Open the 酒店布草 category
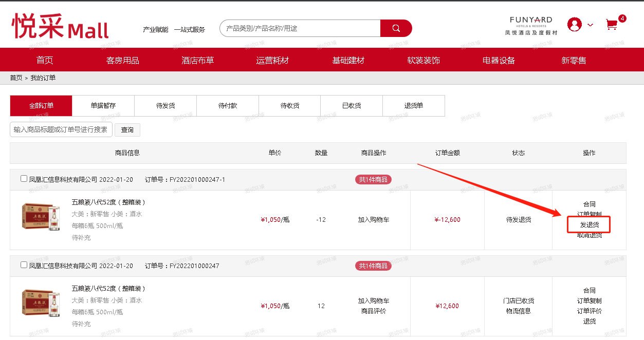Screen dimensions: 644x340 point(198,60)
